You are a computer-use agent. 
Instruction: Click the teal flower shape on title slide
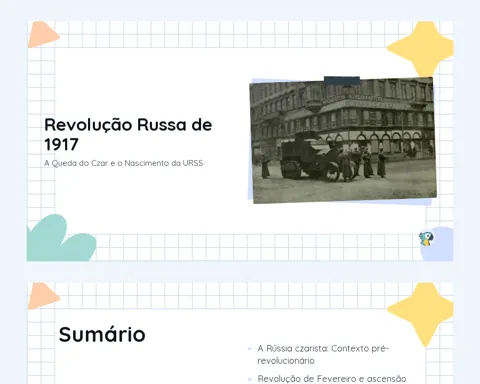coord(60,239)
